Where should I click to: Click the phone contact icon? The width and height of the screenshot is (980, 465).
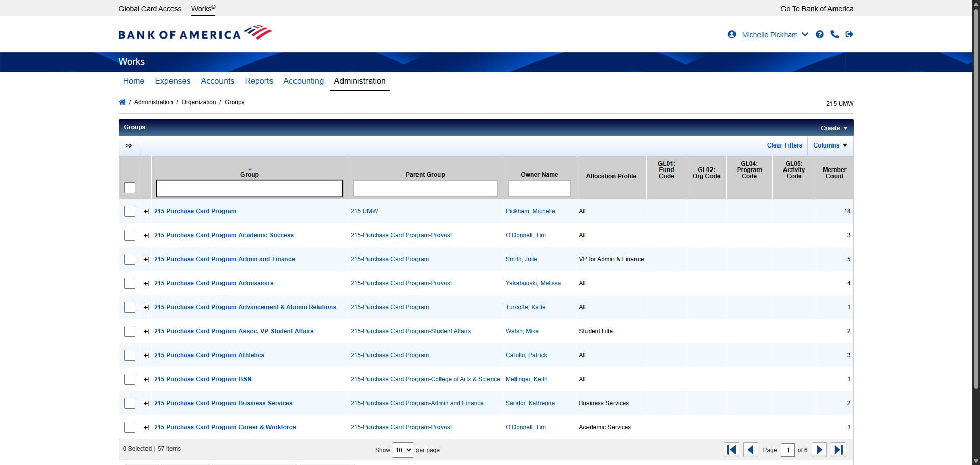[835, 34]
